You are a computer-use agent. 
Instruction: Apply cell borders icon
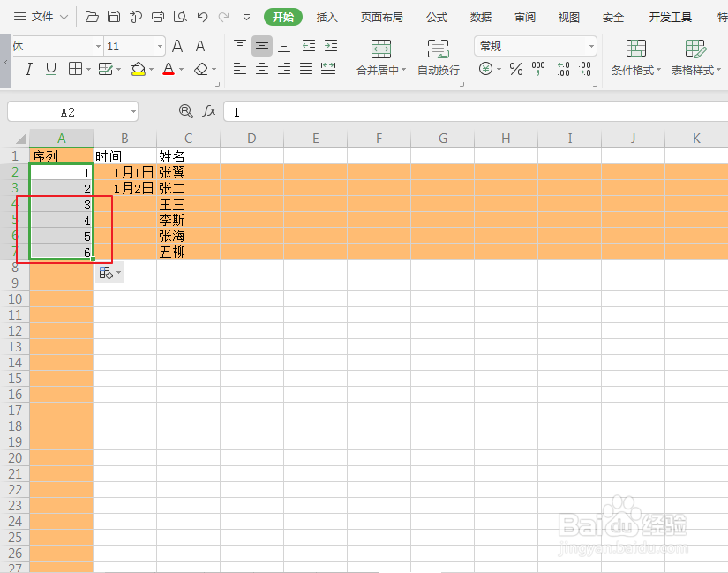(x=75, y=69)
